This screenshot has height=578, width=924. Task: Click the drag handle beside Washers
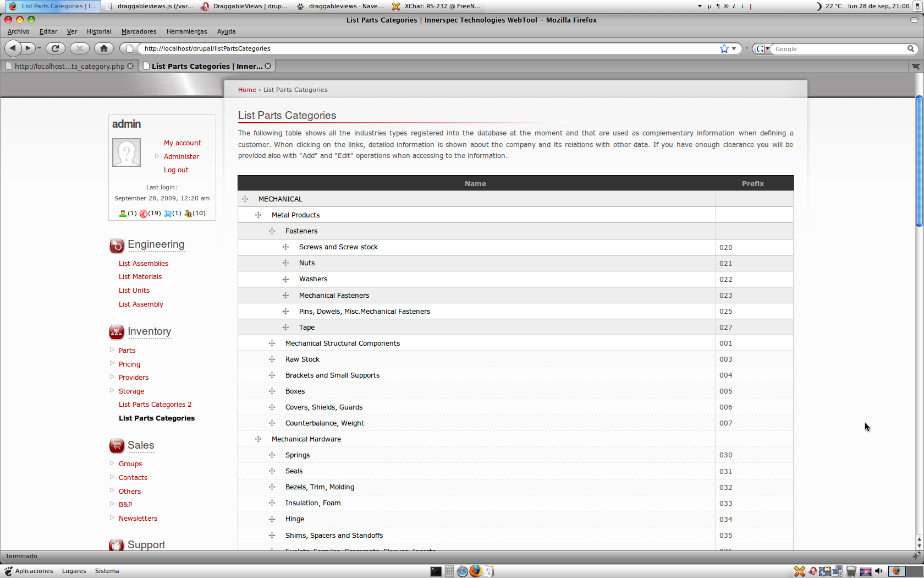pyautogui.click(x=286, y=280)
